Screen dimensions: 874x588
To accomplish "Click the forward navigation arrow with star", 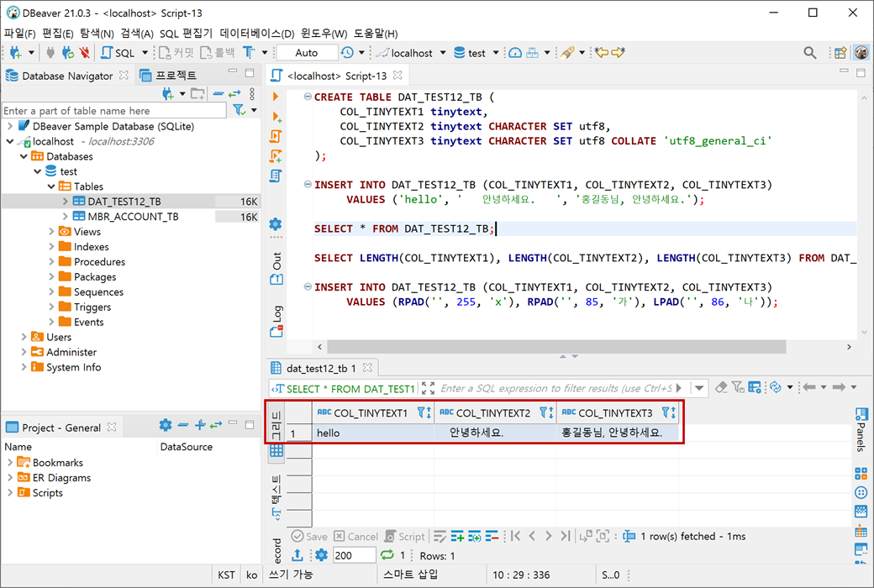I will click(619, 52).
